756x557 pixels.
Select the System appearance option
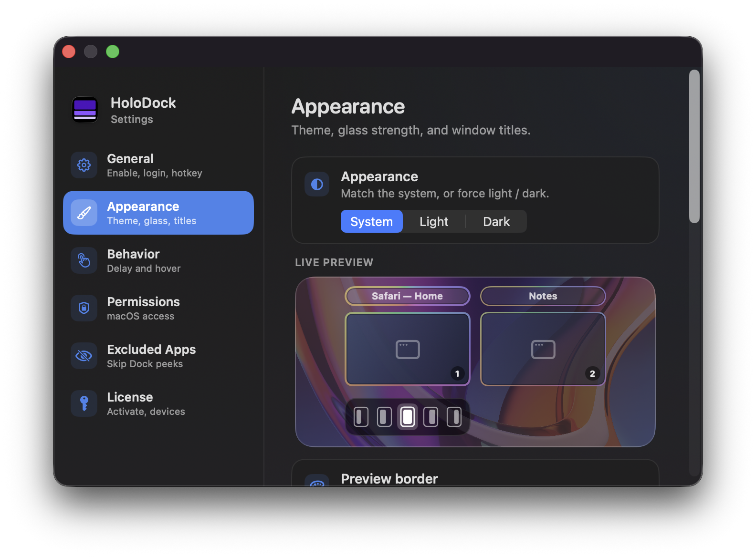coord(372,221)
